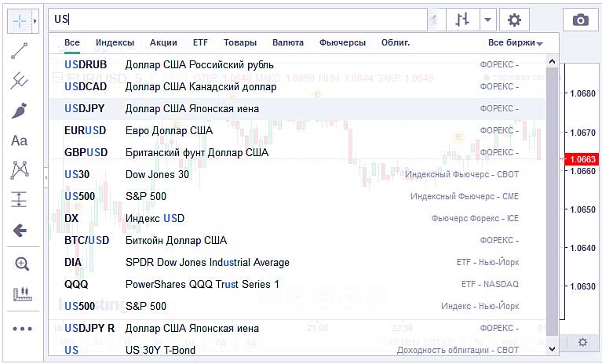Open the chart patterns tool
Viewport: 602px width, 364px height.
coord(20,169)
